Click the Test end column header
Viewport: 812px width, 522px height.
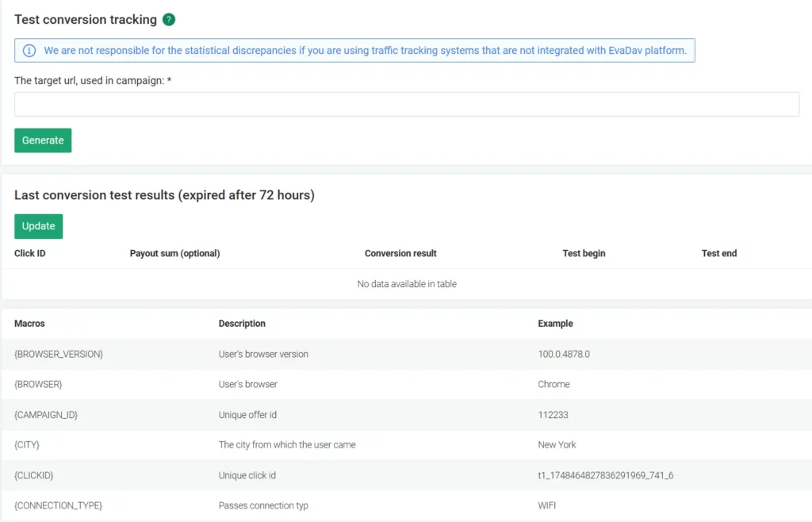(719, 253)
